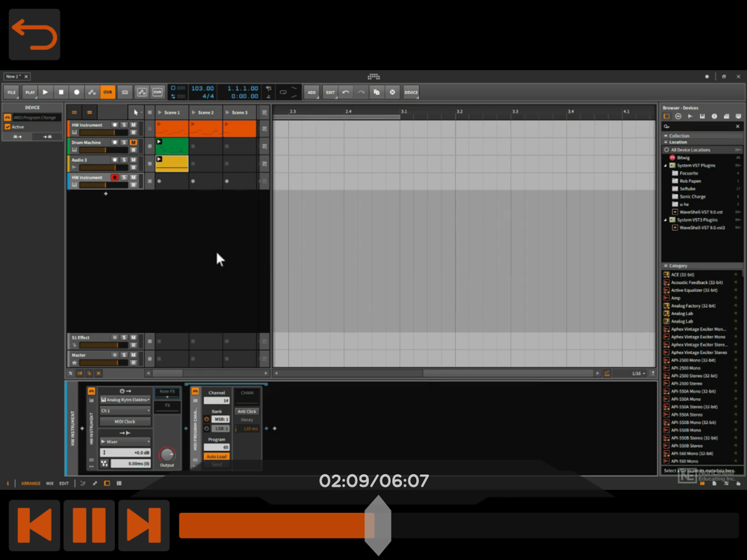Unmute the Drum Machine track
The width and height of the screenshot is (747, 560).
pyautogui.click(x=134, y=143)
